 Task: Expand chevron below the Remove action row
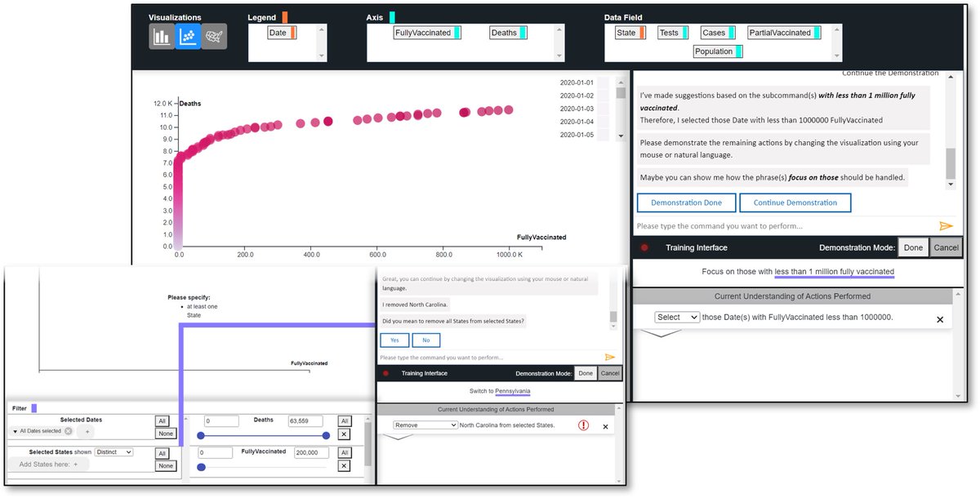point(399,437)
